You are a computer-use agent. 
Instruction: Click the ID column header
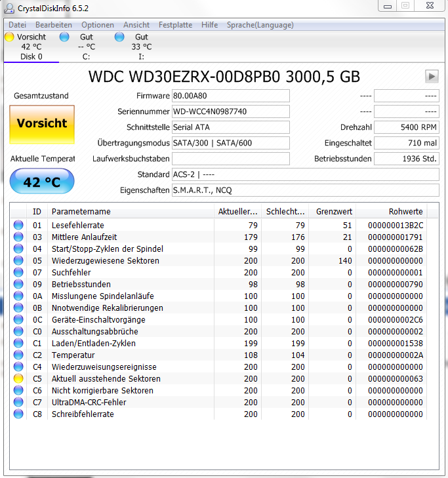37,212
